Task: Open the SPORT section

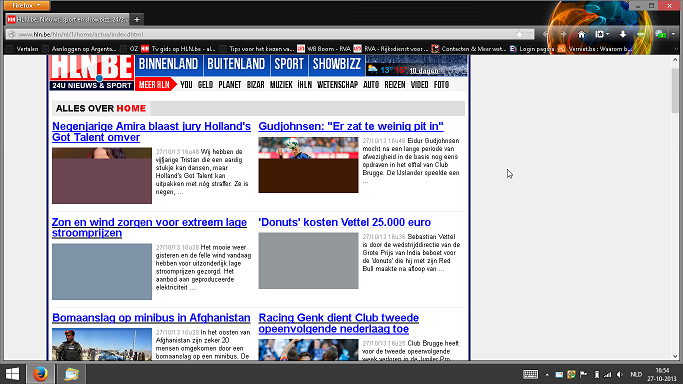Action: pyautogui.click(x=289, y=64)
